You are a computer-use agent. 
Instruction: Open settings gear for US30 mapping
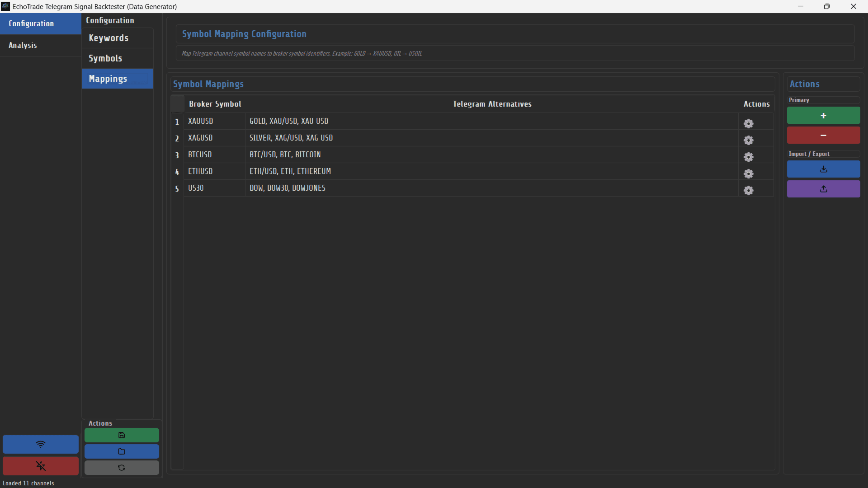(x=749, y=190)
